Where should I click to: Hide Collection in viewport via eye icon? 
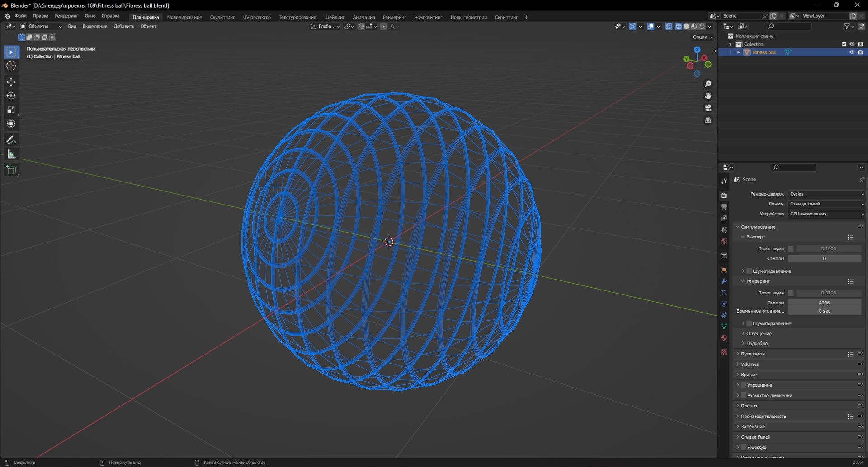pyautogui.click(x=852, y=44)
